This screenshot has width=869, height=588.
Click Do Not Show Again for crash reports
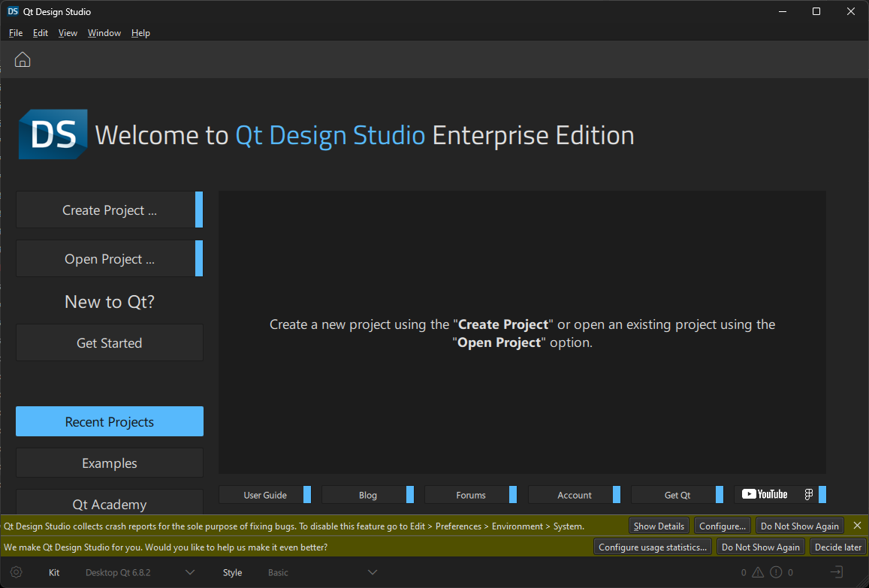800,526
